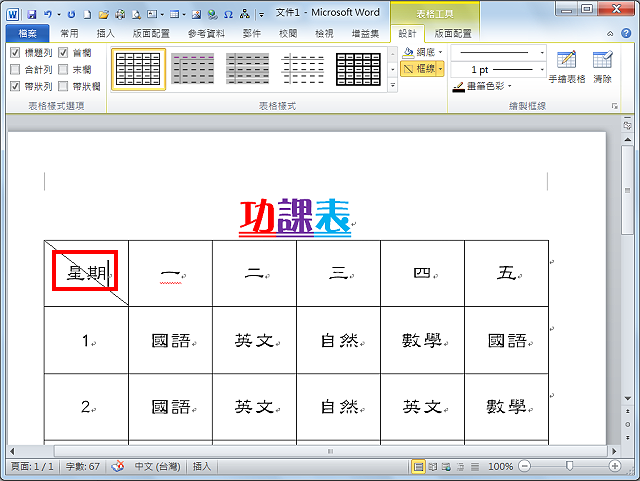Click the blue help question mark icon
Viewport: 640px width, 481px height.
click(626, 33)
